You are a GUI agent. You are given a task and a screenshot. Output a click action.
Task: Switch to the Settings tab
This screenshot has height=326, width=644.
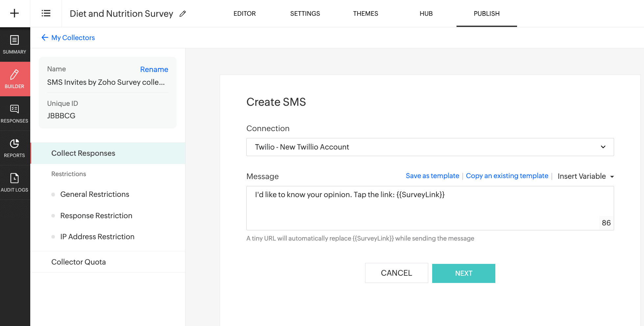pos(305,13)
